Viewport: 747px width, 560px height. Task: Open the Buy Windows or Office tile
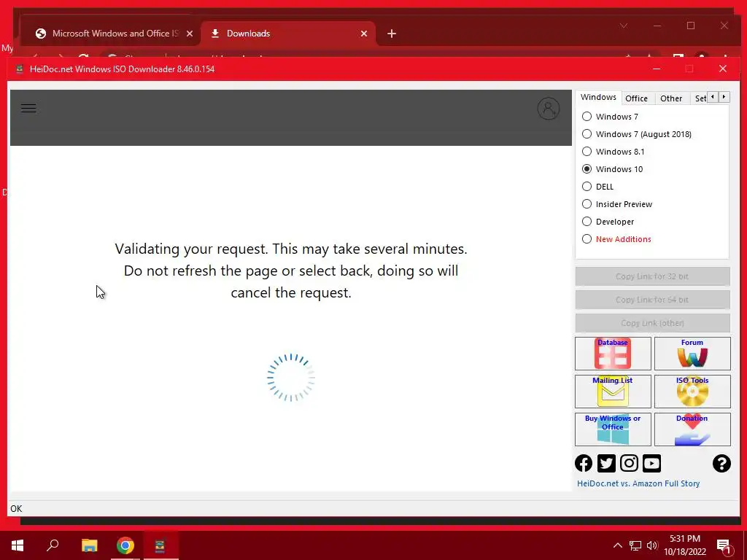pos(613,429)
